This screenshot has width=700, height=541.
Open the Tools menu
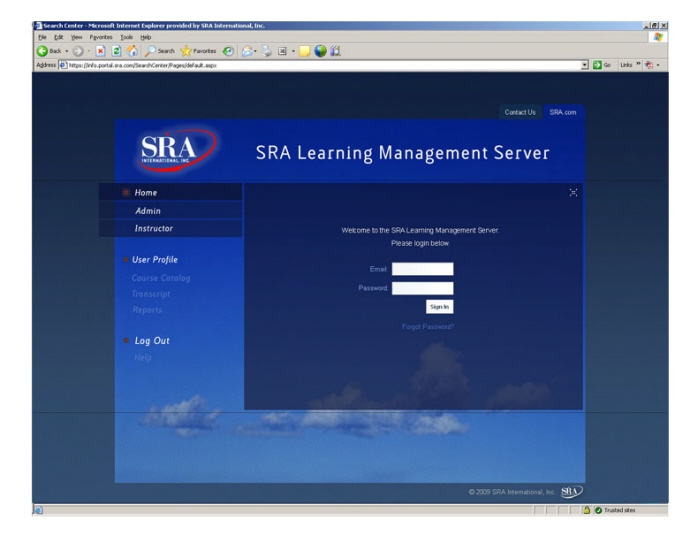coord(126,37)
